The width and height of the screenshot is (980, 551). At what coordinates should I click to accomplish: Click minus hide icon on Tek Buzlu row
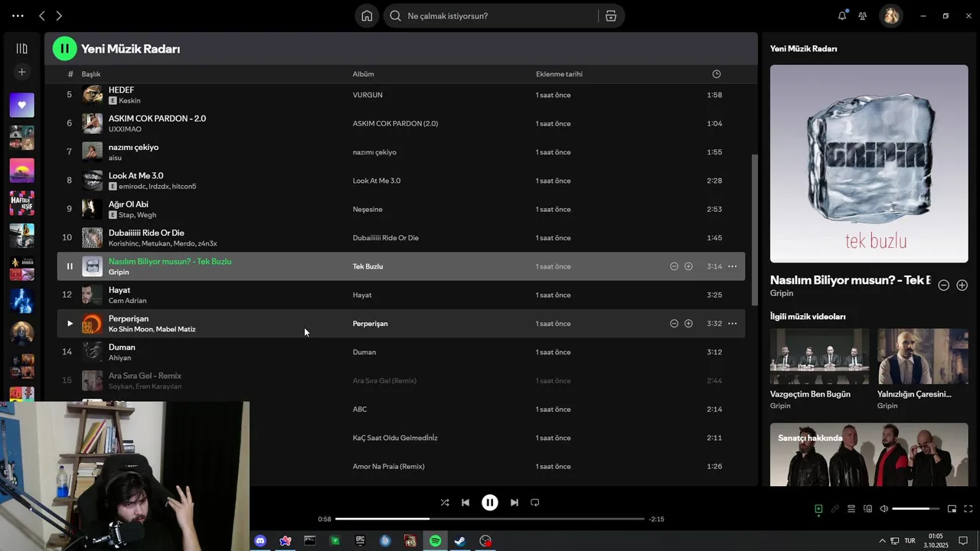coord(674,266)
